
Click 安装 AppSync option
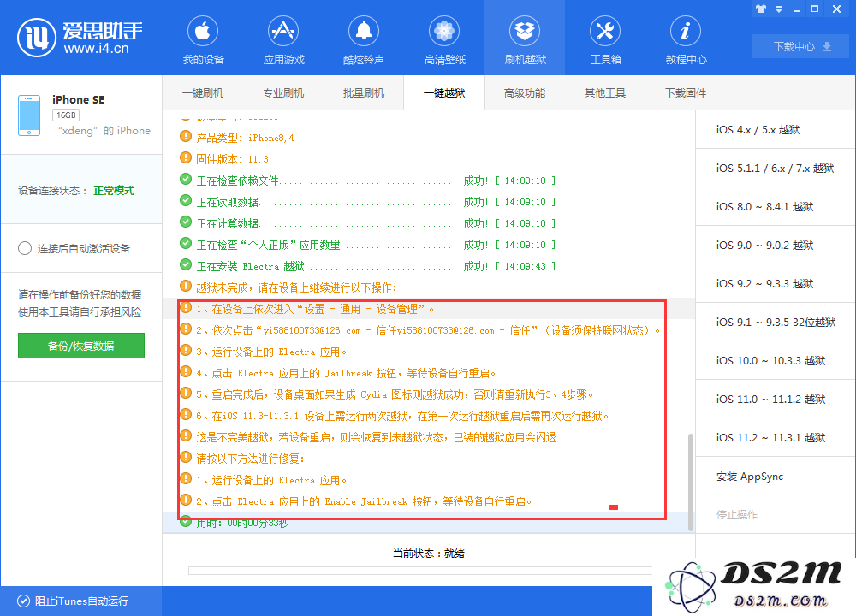tap(776, 477)
